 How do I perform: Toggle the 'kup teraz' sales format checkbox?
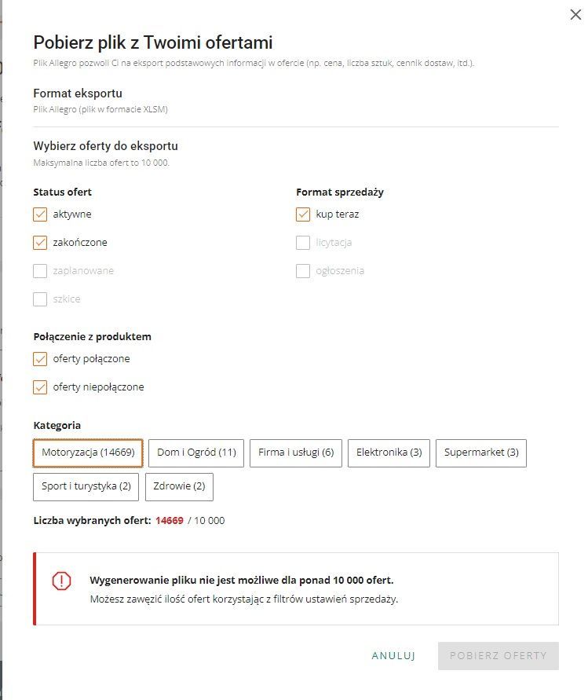click(x=303, y=214)
